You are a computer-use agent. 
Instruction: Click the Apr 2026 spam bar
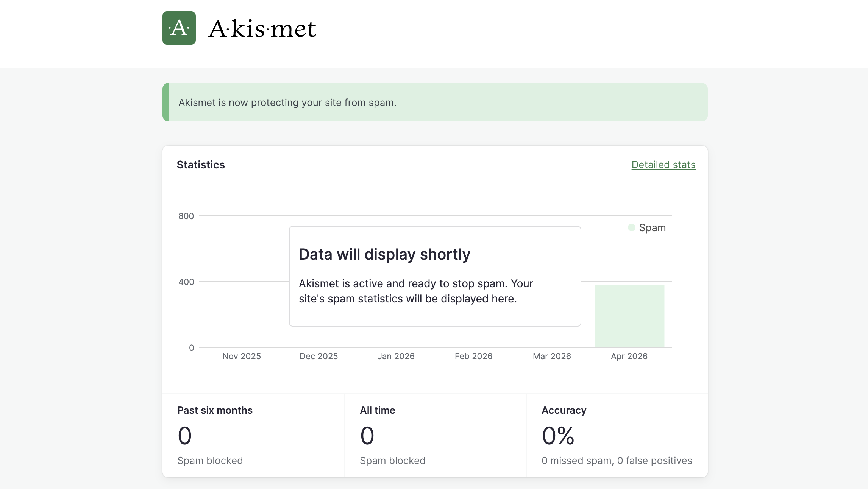coord(629,316)
